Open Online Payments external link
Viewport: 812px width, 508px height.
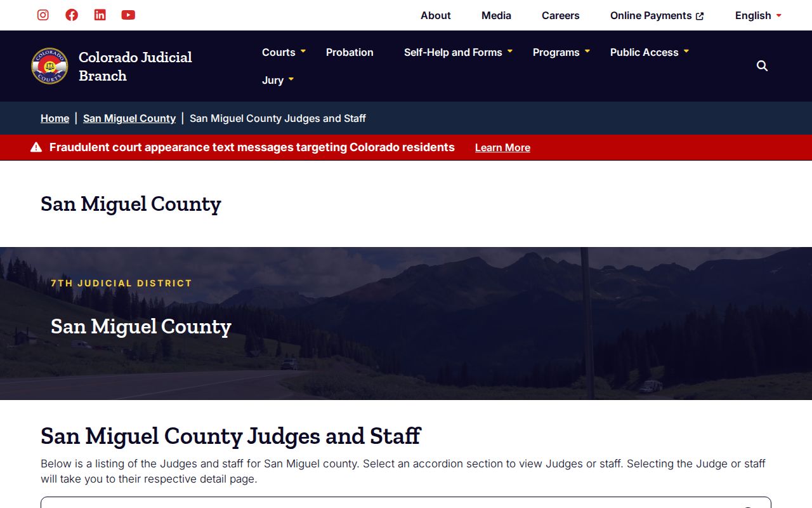click(657, 15)
